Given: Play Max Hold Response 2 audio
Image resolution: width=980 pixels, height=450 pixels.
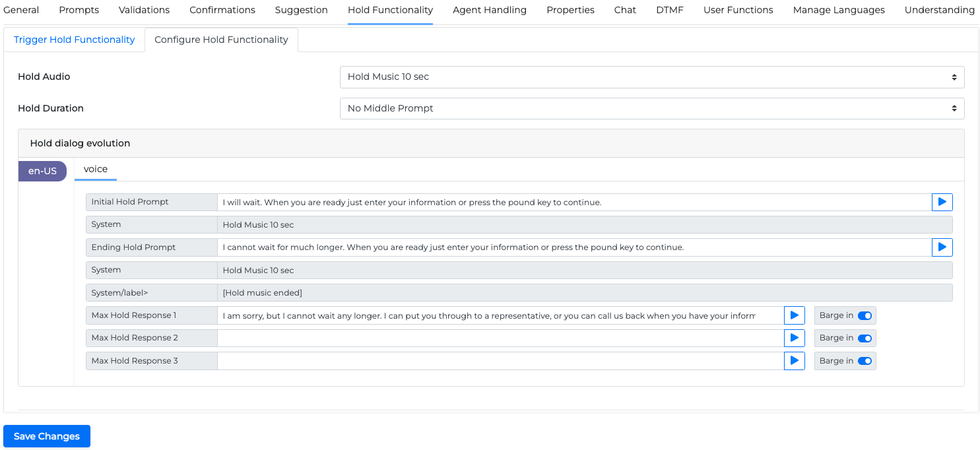Looking at the screenshot, I should (x=794, y=338).
